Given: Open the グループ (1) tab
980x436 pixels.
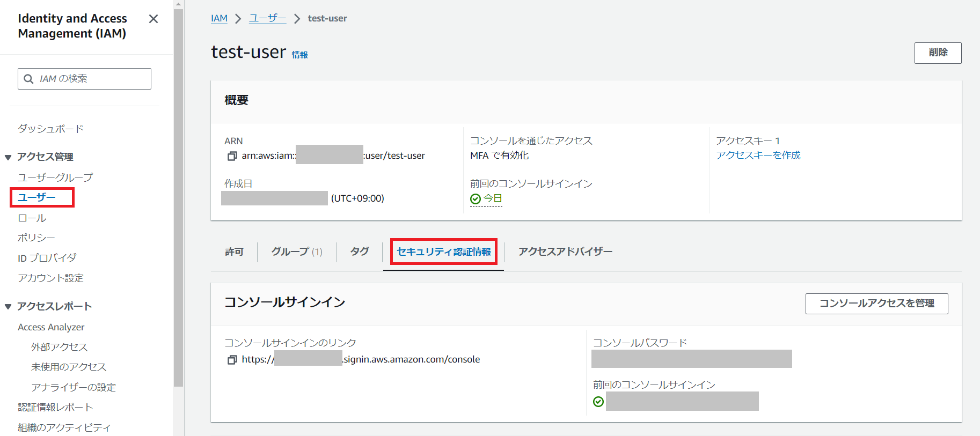Looking at the screenshot, I should [x=296, y=252].
